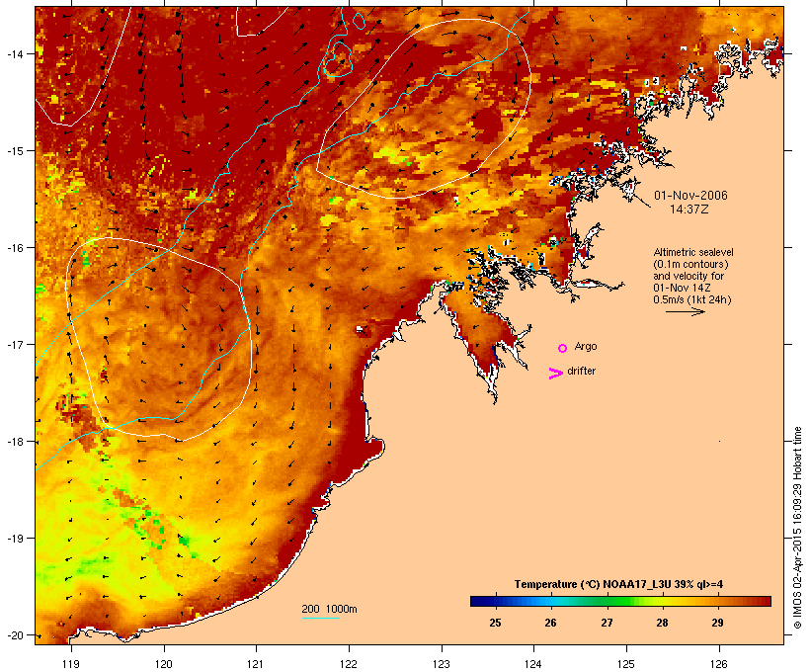Click longitude axis label 126
The height and width of the screenshot is (672, 810).
pos(718,664)
